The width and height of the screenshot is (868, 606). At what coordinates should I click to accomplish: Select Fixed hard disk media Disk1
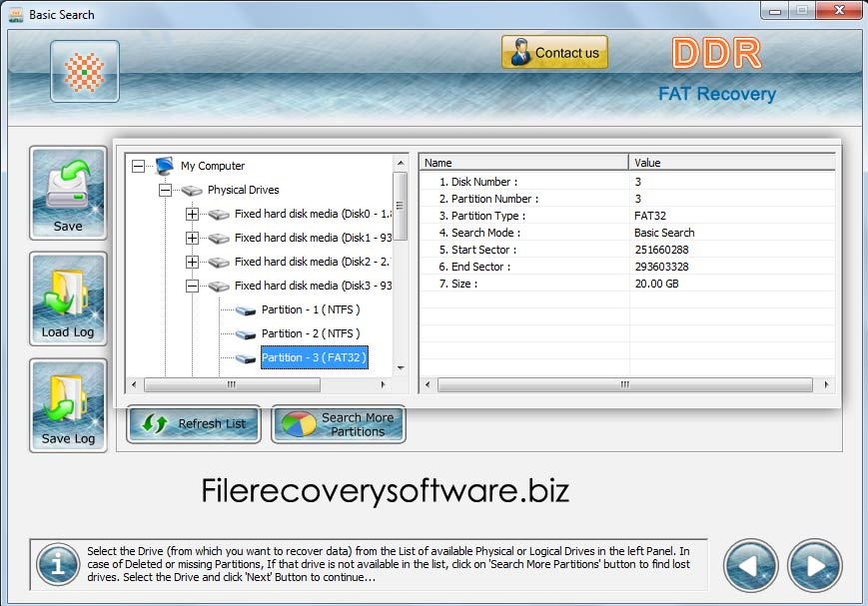313,238
